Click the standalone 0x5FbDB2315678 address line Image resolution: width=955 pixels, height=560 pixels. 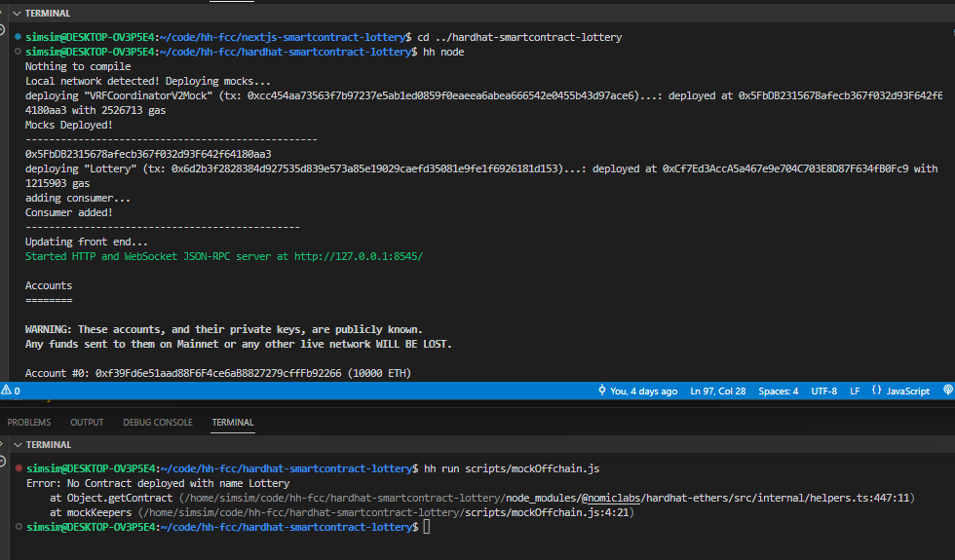(x=148, y=154)
